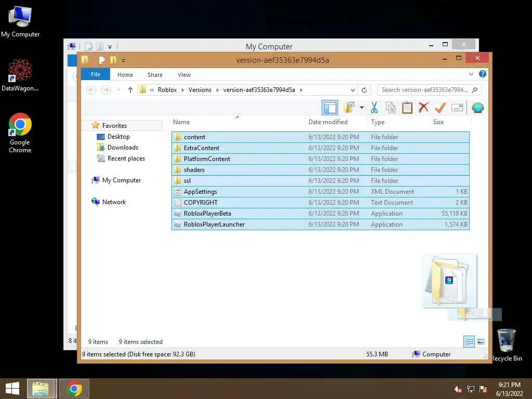This screenshot has width=532, height=399.
Task: Click the search magnifier icon
Action: (475, 90)
